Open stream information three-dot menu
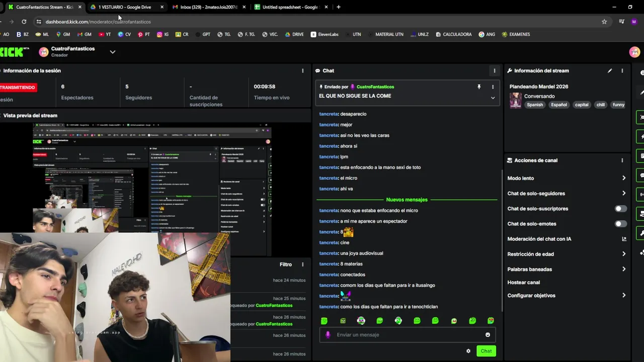The height and width of the screenshot is (362, 644). click(x=622, y=71)
